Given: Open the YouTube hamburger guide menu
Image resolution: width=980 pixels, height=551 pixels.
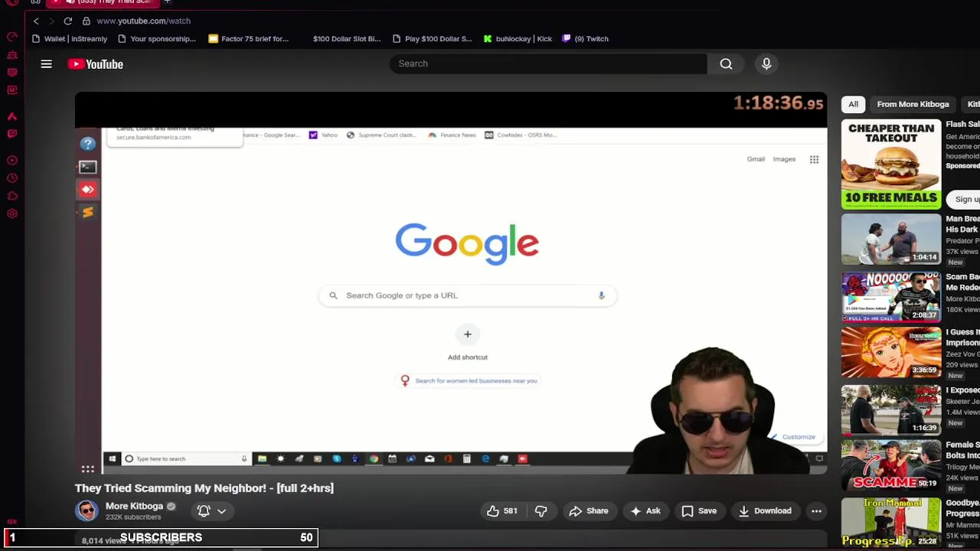Looking at the screenshot, I should 46,64.
